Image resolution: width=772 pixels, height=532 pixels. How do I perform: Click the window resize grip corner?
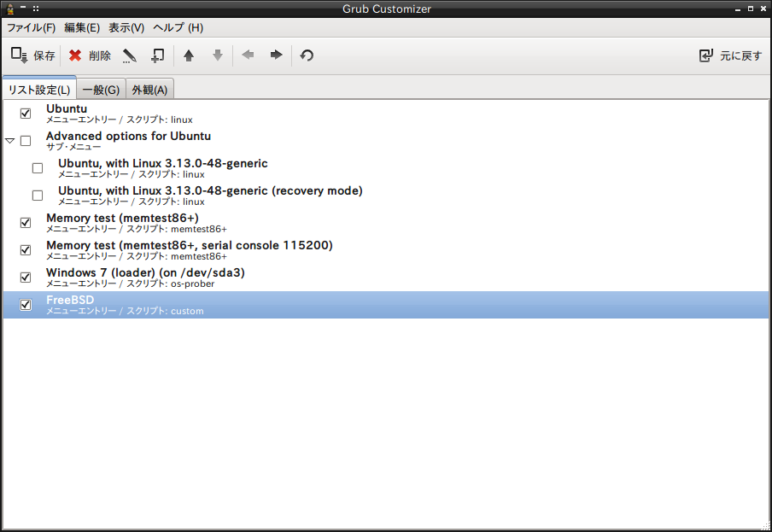(765, 525)
